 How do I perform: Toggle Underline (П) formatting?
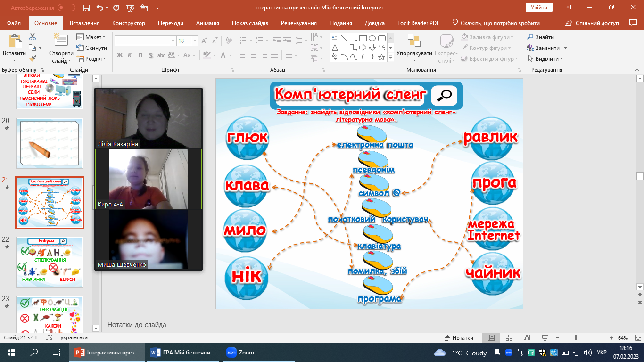[140, 55]
